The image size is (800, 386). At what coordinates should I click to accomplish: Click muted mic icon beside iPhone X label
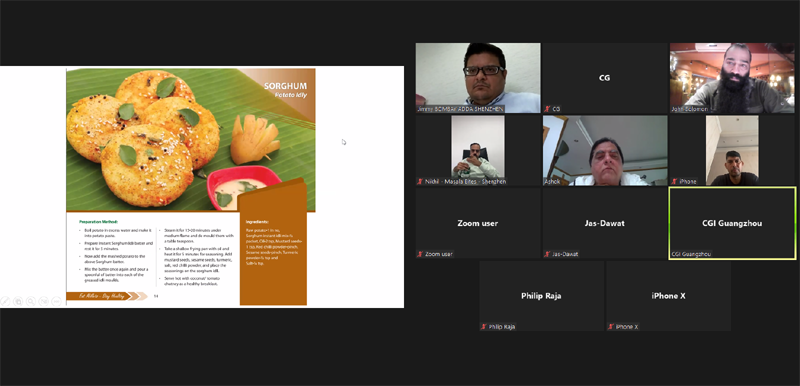pos(611,327)
